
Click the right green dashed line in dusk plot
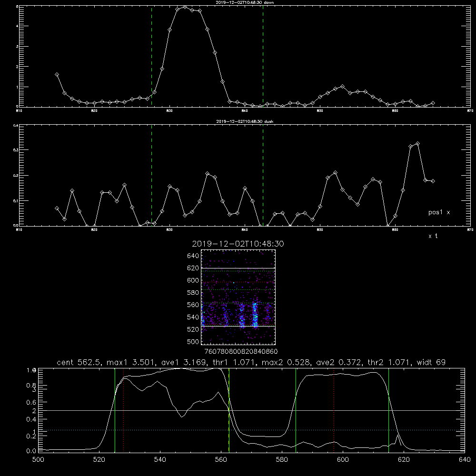pyautogui.click(x=263, y=176)
